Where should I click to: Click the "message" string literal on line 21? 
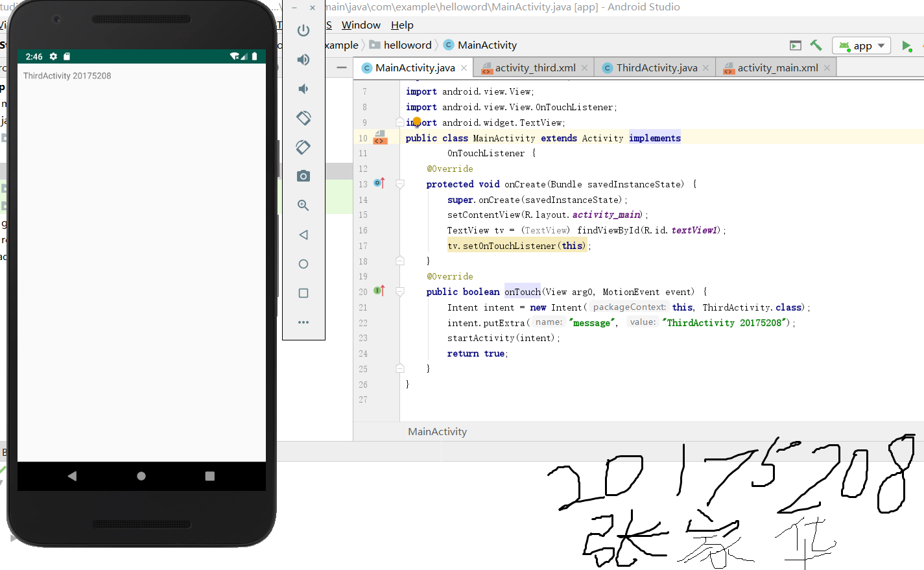pyautogui.click(x=591, y=323)
